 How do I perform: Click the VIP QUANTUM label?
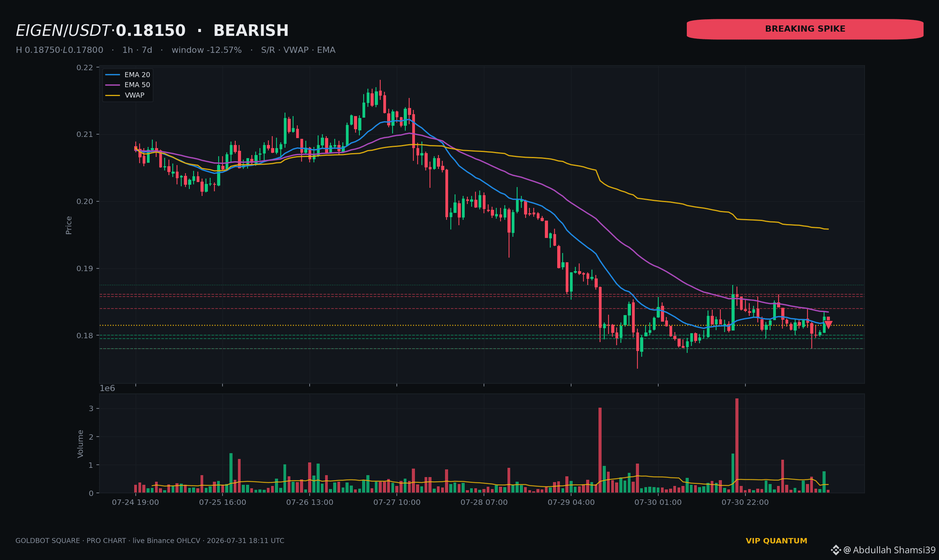click(x=776, y=541)
